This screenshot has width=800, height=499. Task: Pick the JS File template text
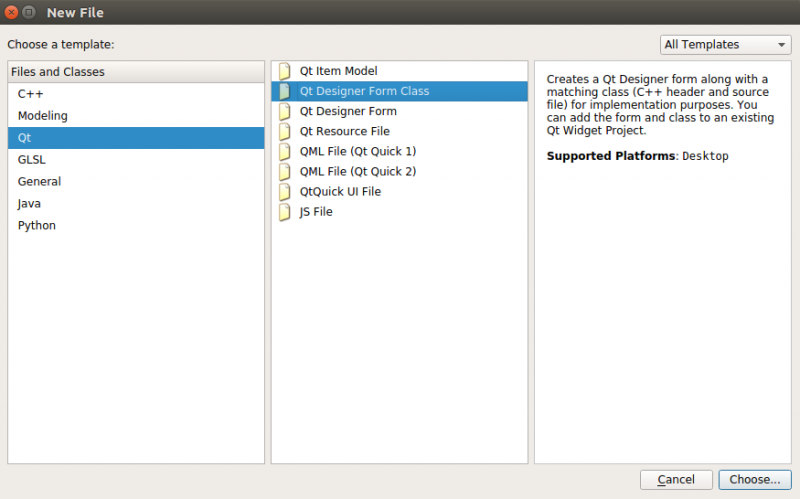coord(316,212)
